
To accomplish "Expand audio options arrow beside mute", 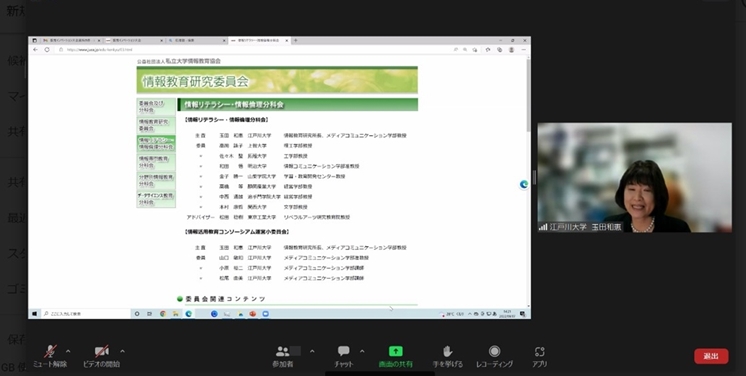I will point(68,352).
